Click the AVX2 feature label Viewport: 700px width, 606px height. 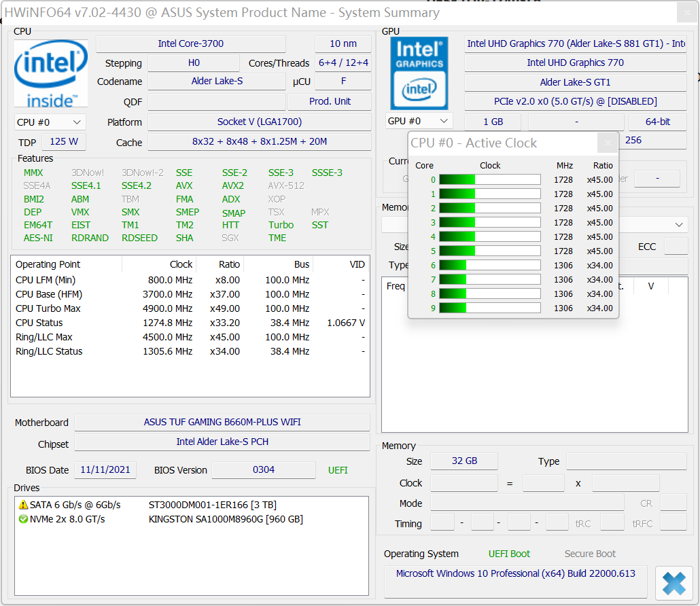click(x=233, y=185)
